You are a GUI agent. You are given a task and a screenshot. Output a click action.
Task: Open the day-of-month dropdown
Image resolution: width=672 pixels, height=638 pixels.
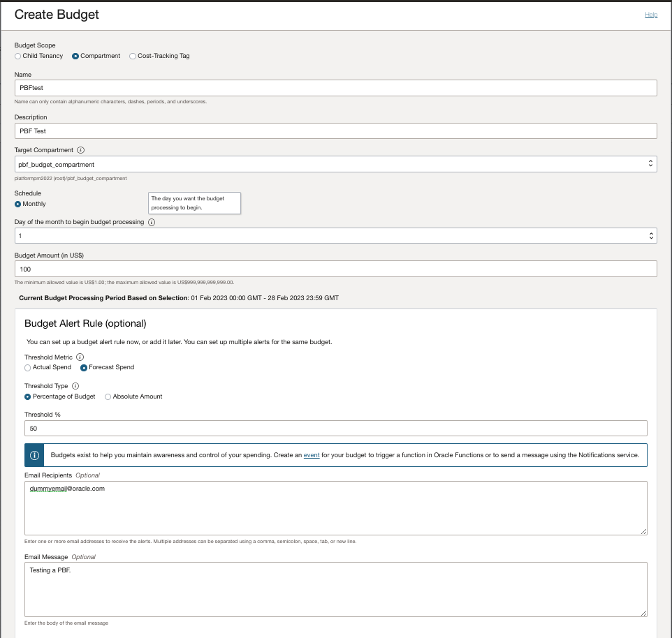coord(650,235)
